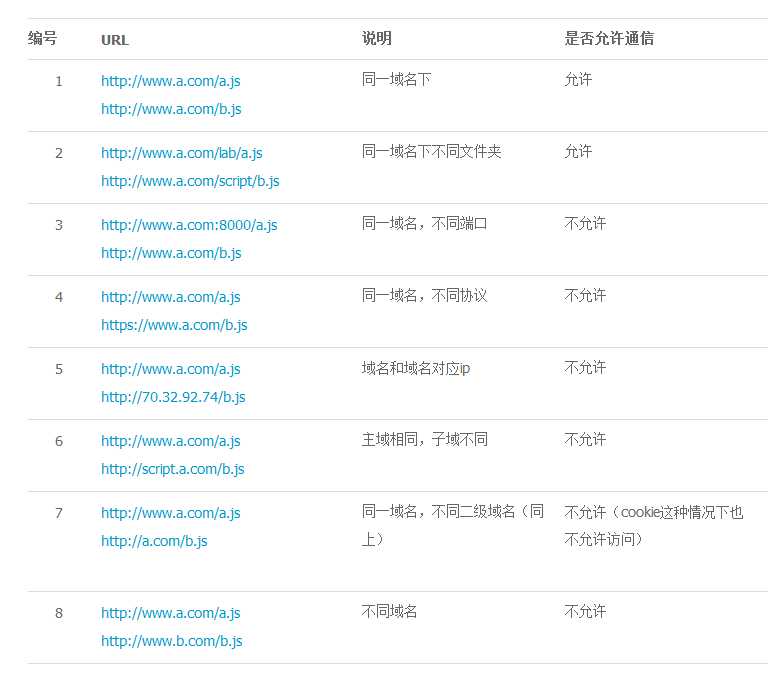Click the 说明 column header
The image size is (776, 675).
tap(377, 39)
